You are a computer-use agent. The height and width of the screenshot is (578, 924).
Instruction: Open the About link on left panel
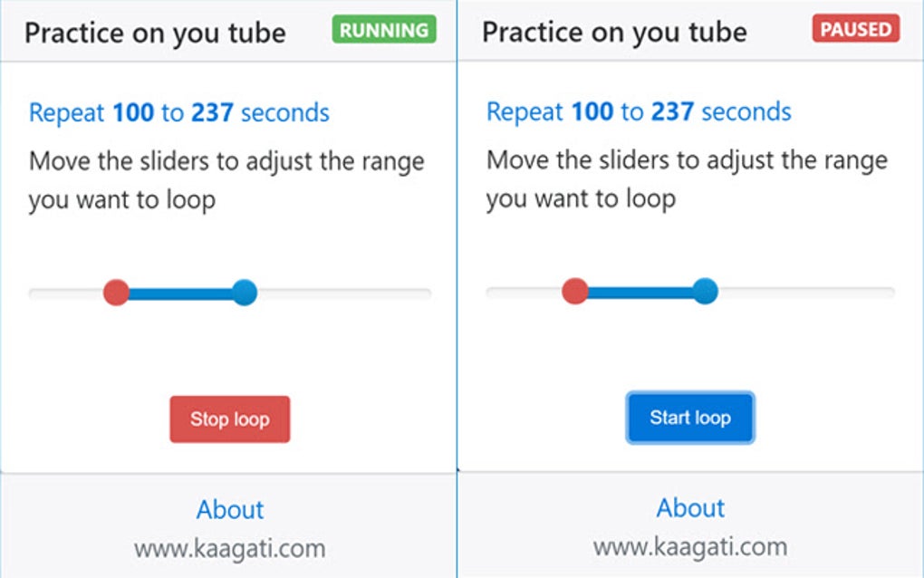click(x=229, y=509)
